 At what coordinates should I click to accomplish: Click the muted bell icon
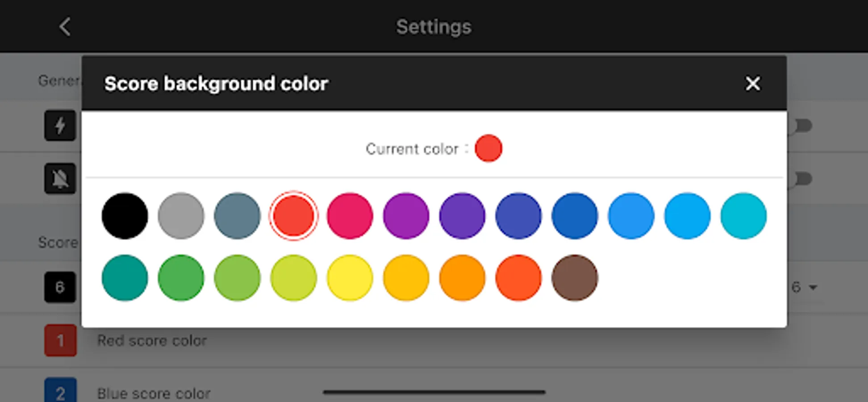click(x=60, y=179)
